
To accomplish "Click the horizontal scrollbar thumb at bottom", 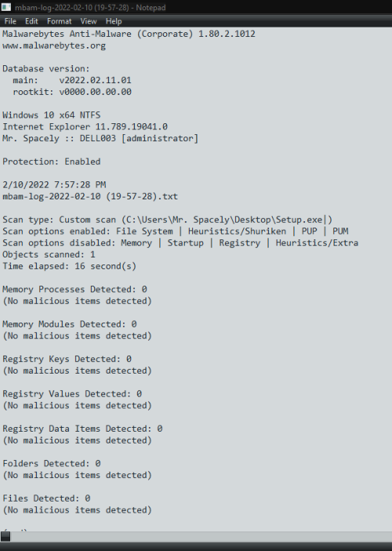I will 5,536.
